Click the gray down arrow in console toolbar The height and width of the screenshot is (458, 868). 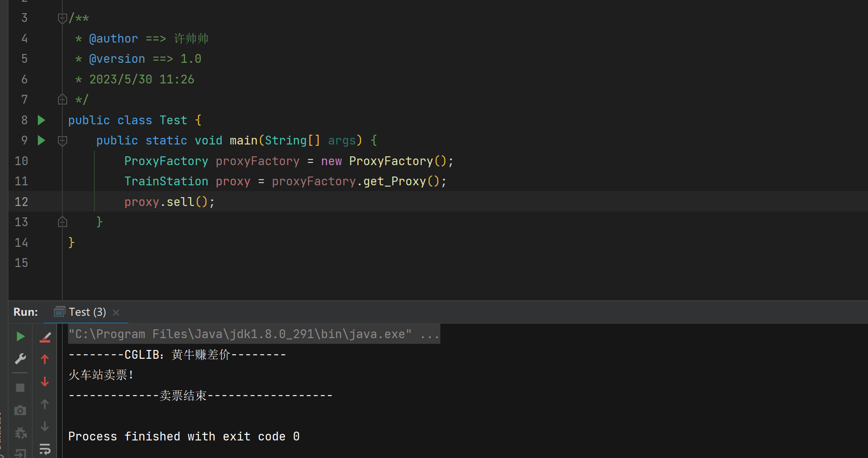click(x=45, y=426)
